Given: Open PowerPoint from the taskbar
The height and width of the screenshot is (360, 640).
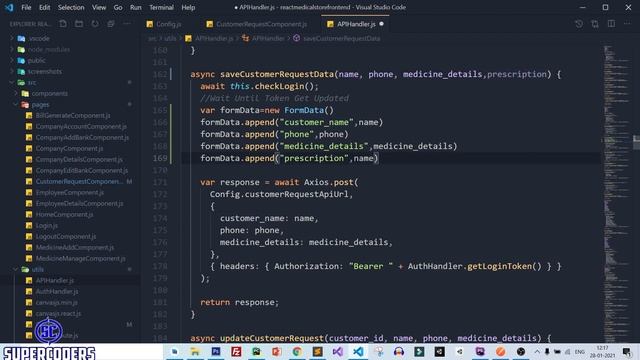Looking at the screenshot, I should 276,351.
